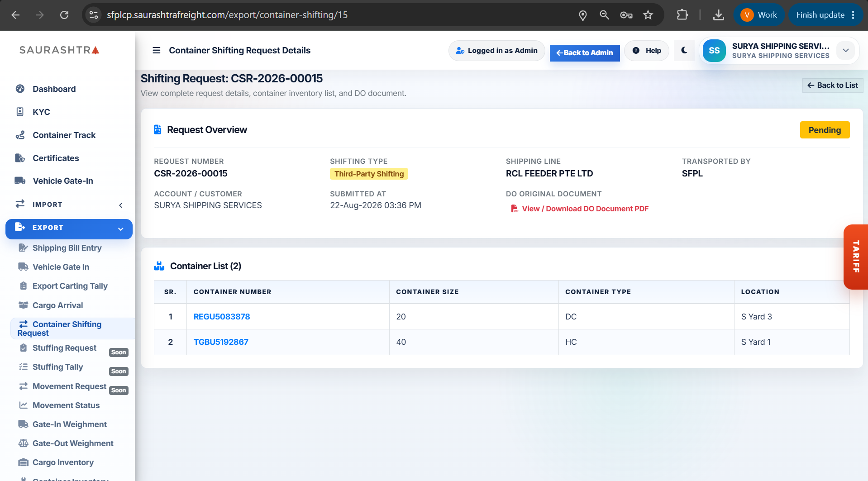Toggle dark mode moon icon
Image resolution: width=868 pixels, height=481 pixels.
[684, 50]
